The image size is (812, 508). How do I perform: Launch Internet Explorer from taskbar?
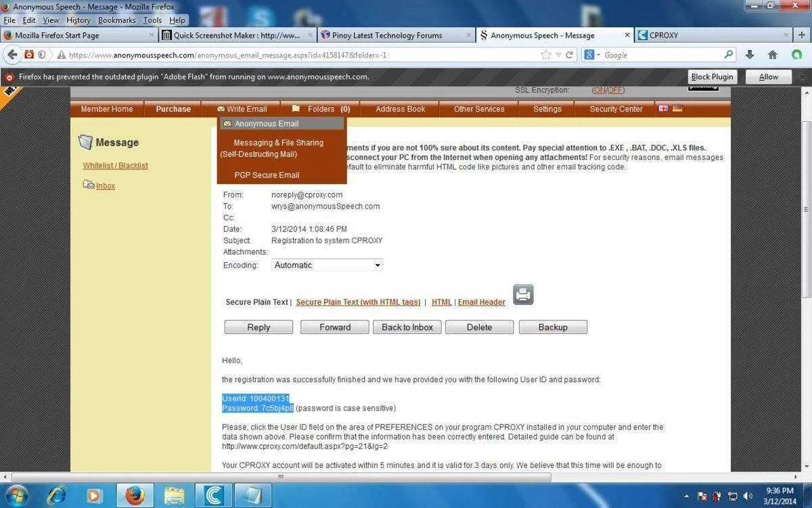55,496
